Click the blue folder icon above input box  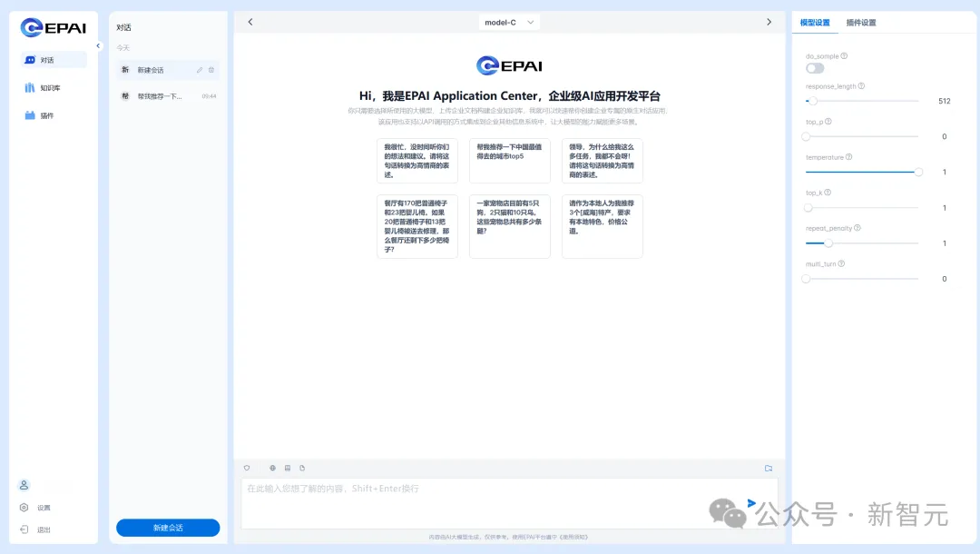click(769, 468)
